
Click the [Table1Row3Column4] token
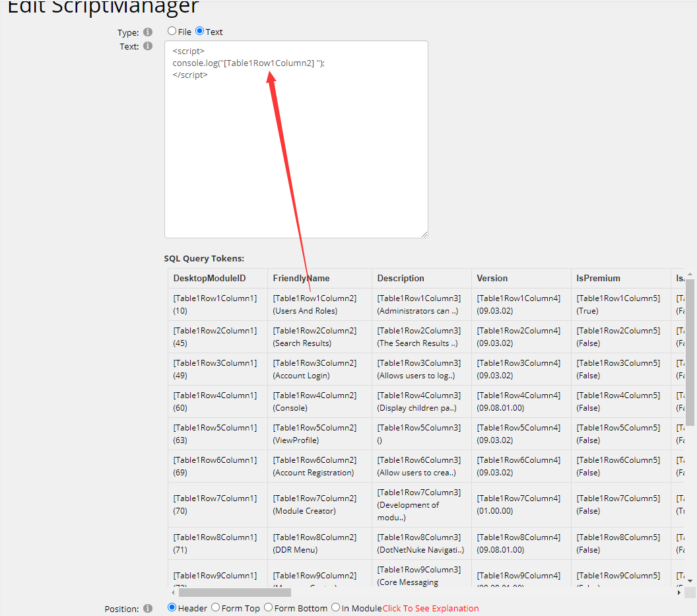[519, 363]
